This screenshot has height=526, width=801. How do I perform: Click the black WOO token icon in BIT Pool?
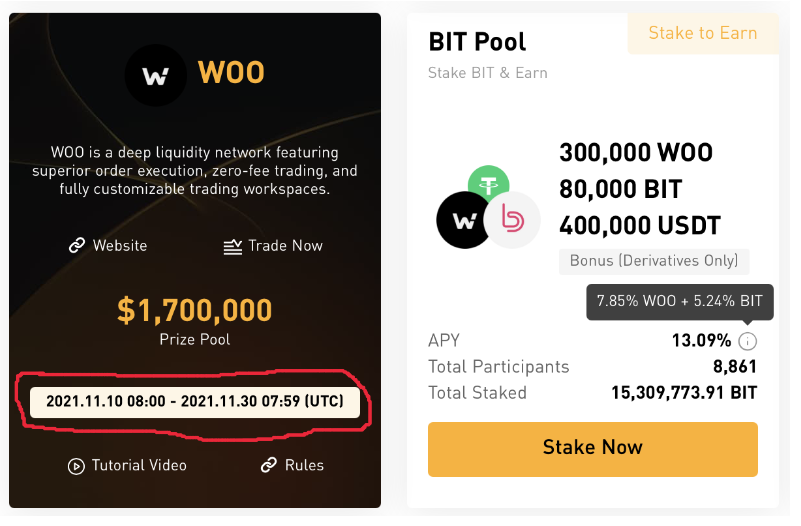465,220
